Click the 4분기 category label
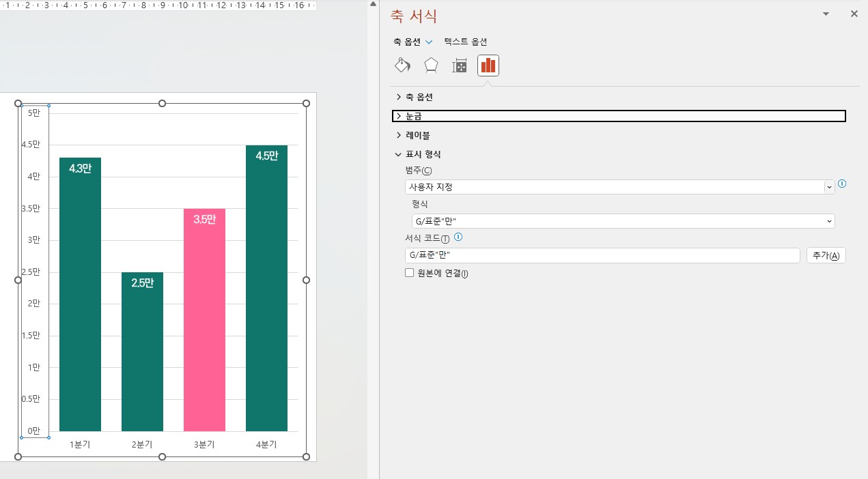 click(x=266, y=444)
